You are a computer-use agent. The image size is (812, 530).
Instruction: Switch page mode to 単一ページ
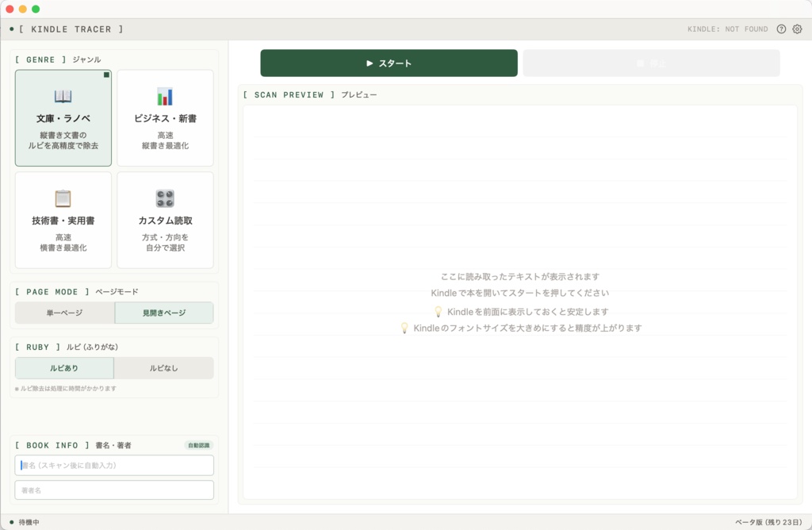click(x=65, y=313)
